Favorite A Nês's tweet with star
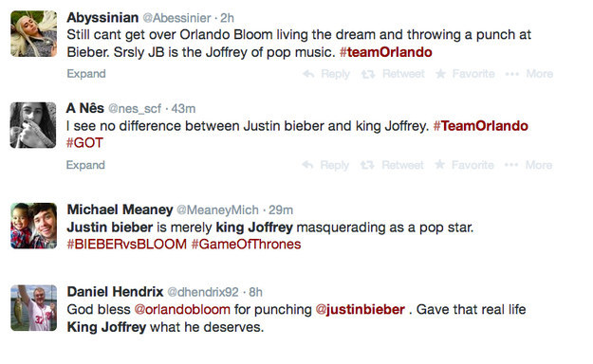The width and height of the screenshot is (593, 364). tap(464, 165)
